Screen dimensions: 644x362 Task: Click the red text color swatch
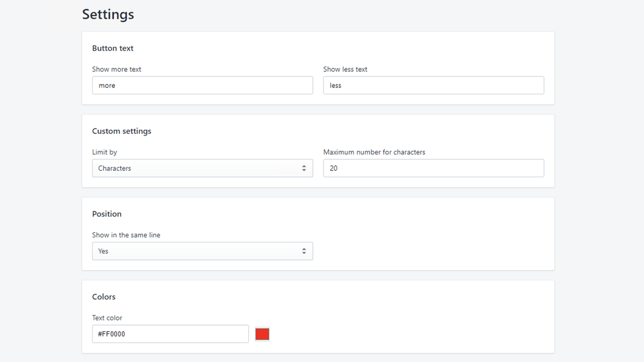[262, 334]
